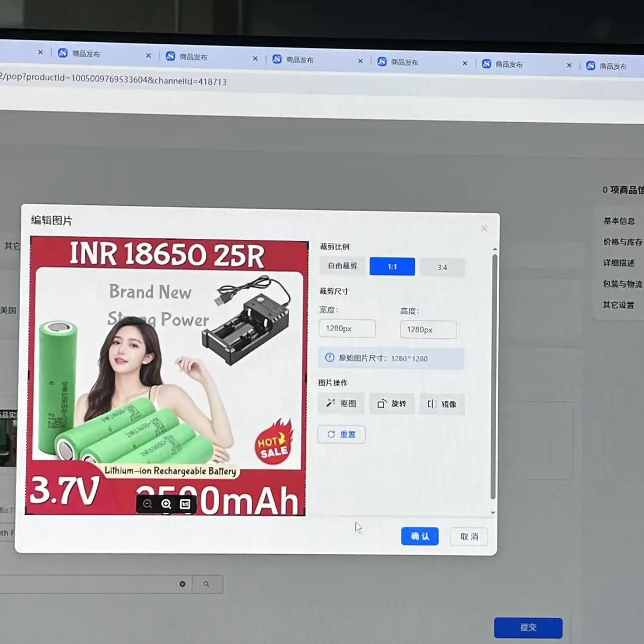Viewport: 644px width, 644px height.
Task: Reset preview to 1:1 actual size icon
Action: point(185,504)
